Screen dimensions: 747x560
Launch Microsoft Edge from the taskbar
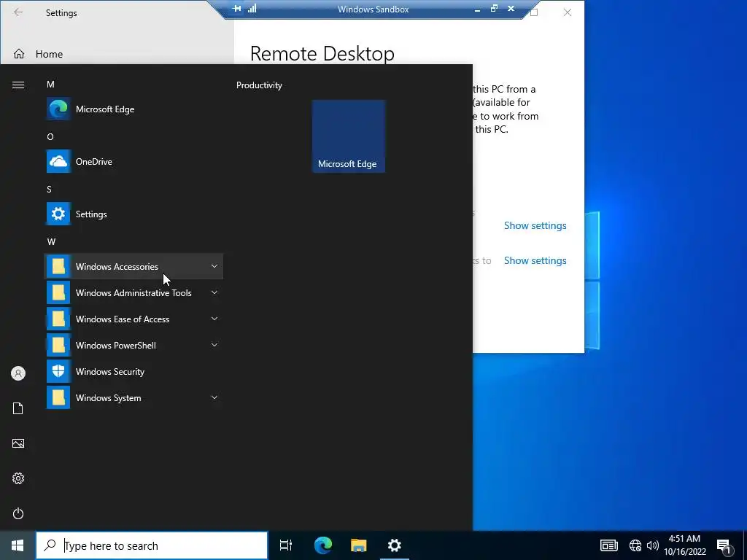tap(323, 545)
